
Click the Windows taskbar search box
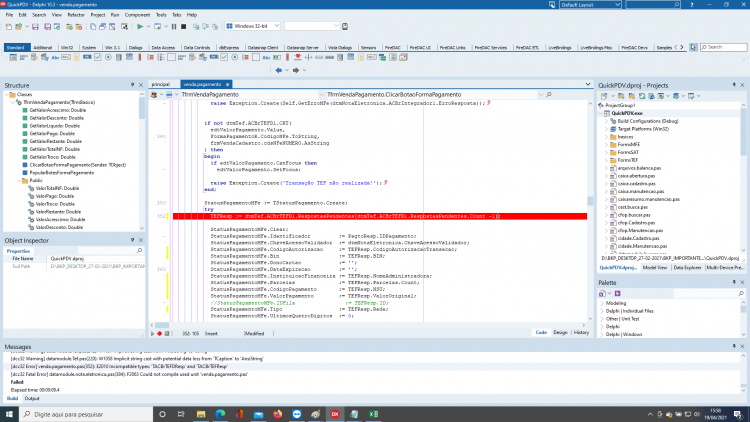(x=86, y=414)
